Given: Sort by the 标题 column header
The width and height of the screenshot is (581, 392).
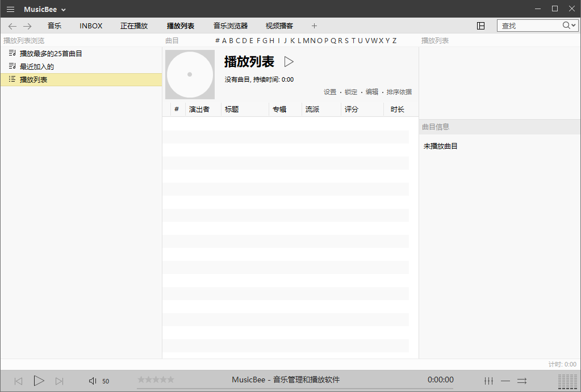Looking at the screenshot, I should pyautogui.click(x=245, y=109).
